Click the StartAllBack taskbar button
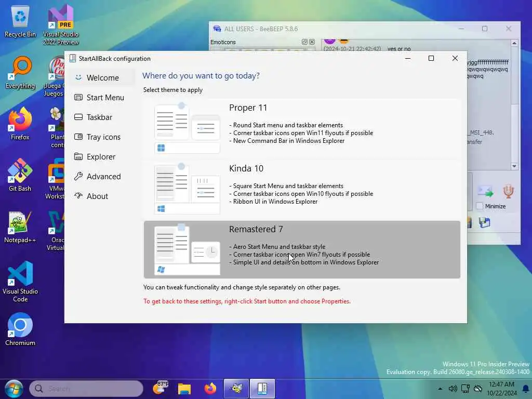 coord(262,389)
